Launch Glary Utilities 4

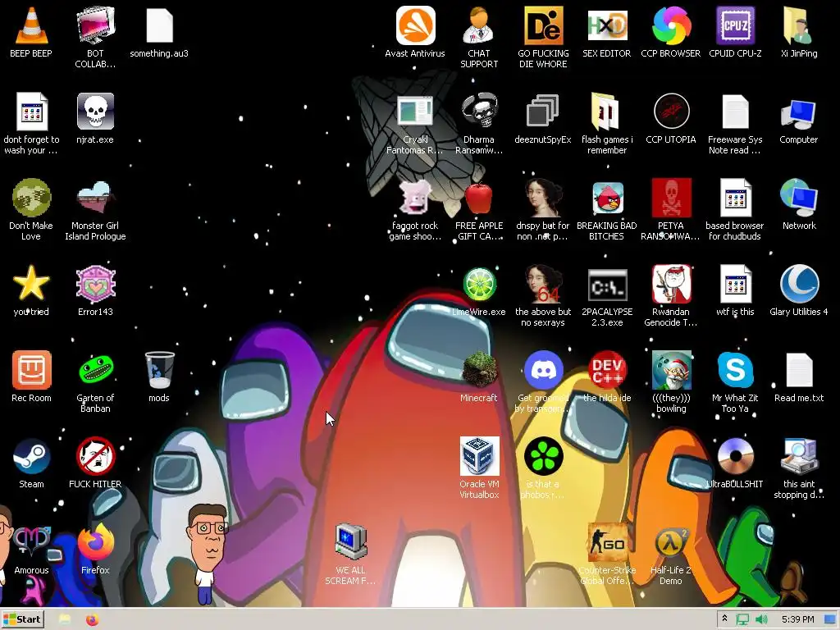click(x=799, y=284)
